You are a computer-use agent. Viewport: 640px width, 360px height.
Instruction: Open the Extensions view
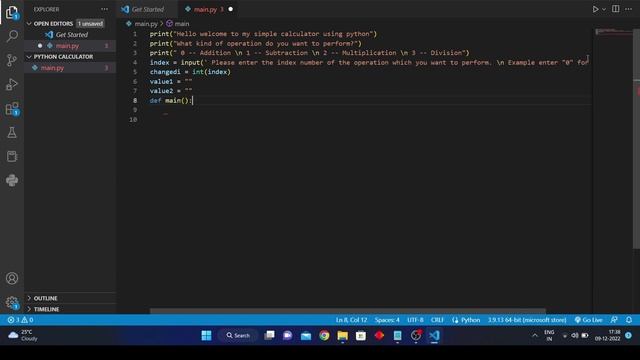pos(12,109)
